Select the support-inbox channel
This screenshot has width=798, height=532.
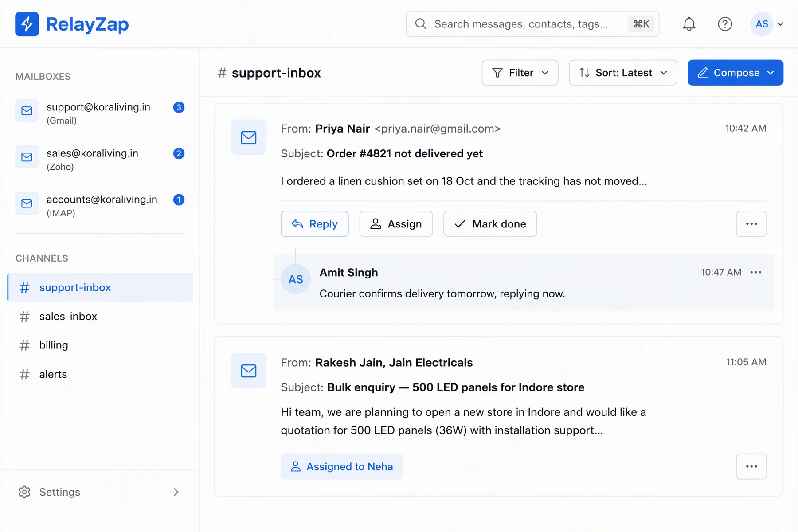click(x=100, y=287)
